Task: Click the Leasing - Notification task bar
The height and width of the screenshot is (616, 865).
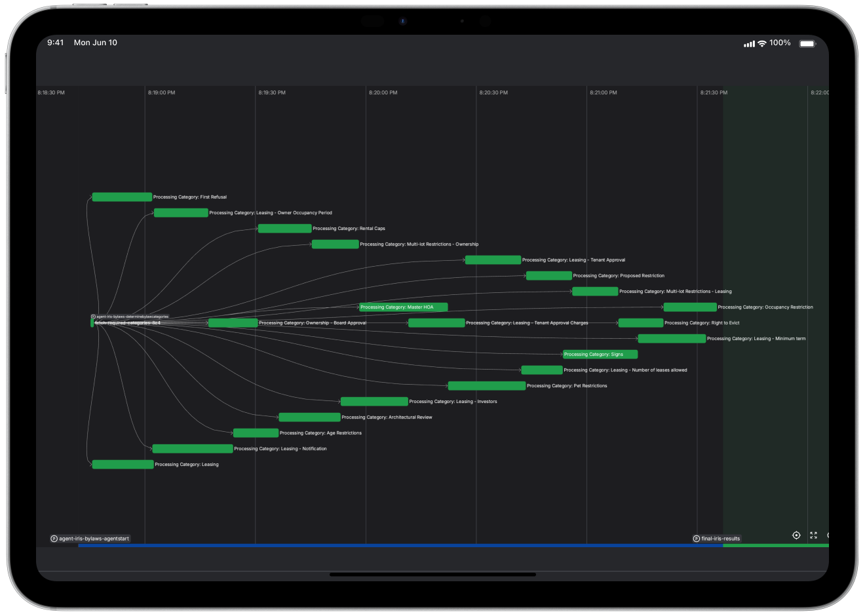Action: [192, 449]
